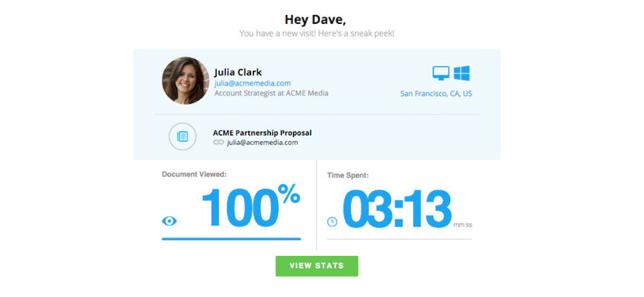Open Julia Clark's profile photo
The width and height of the screenshot is (644, 297).
click(x=186, y=80)
